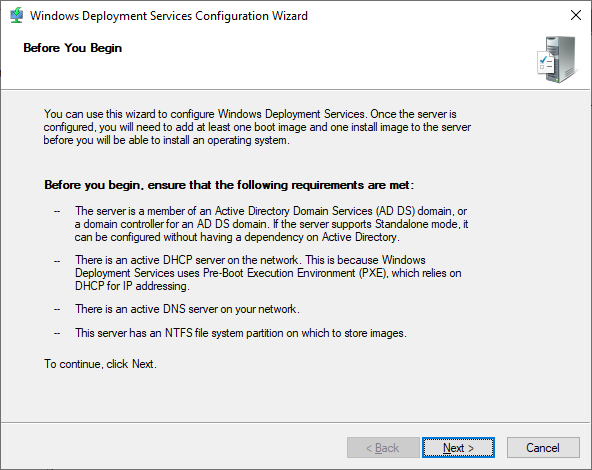
Task: Click the Windows Deployment Services title bar icon
Action: 17,15
